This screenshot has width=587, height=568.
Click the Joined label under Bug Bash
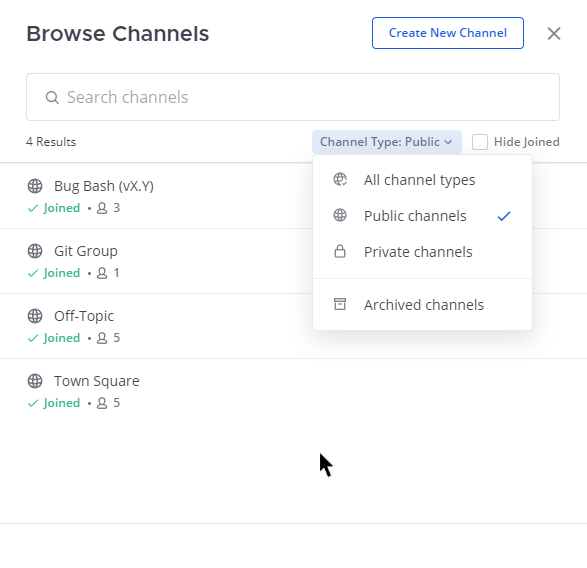pos(61,208)
